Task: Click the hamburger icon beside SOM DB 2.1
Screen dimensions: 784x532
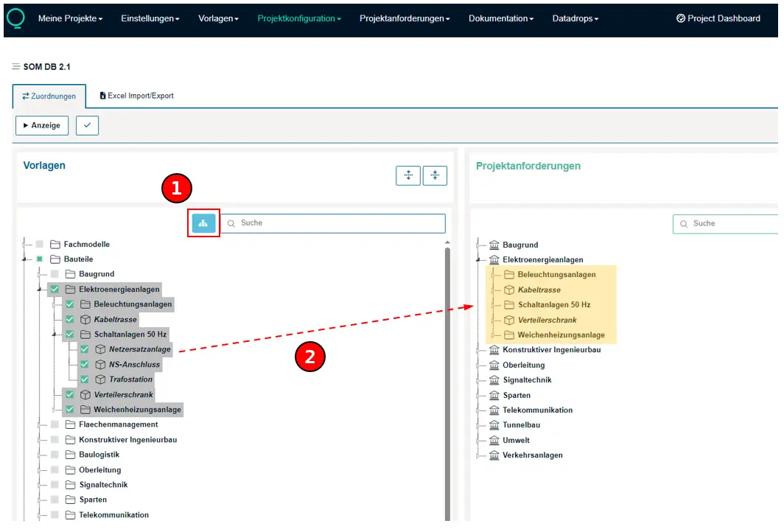Action: tap(16, 67)
